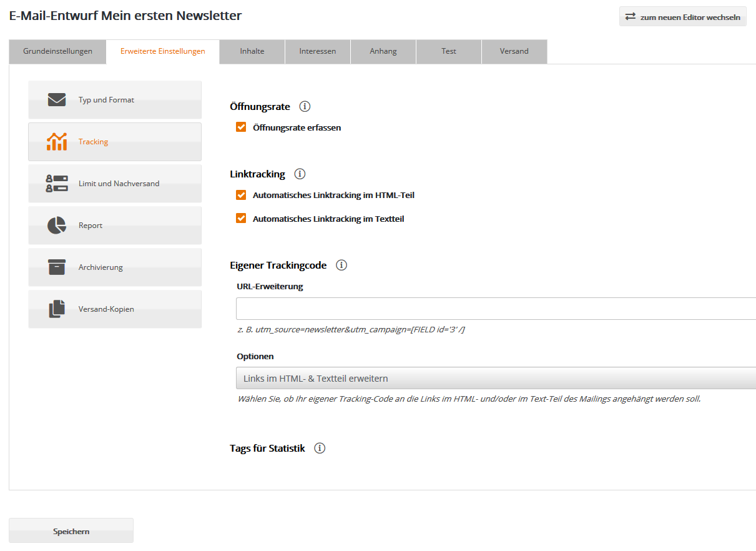Click the Versand-Kopien copies icon
Image resolution: width=756 pixels, height=551 pixels.
point(57,309)
